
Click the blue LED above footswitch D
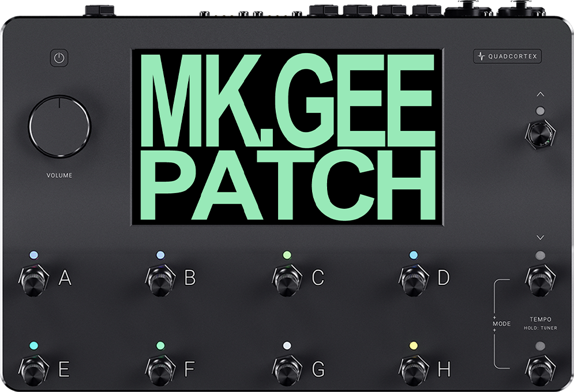[414, 255]
